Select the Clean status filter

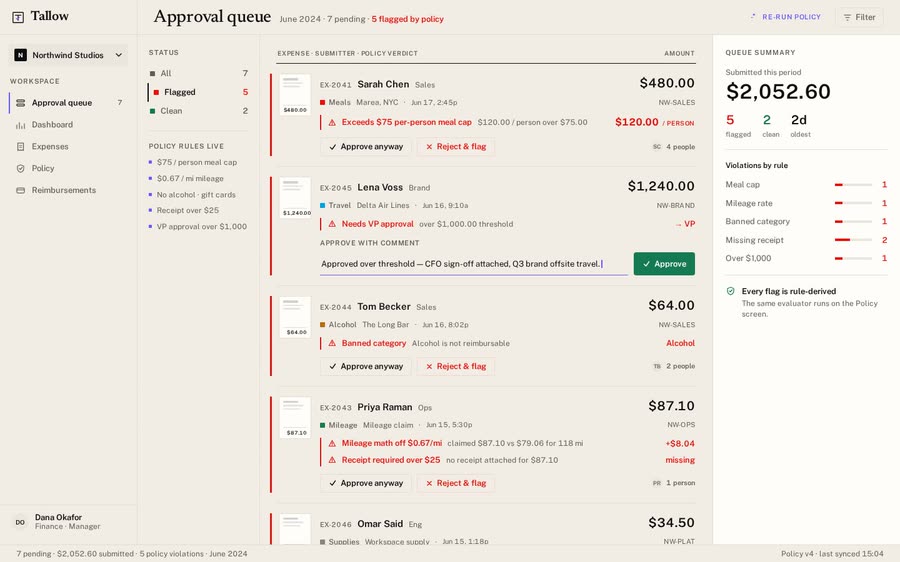[199, 111]
